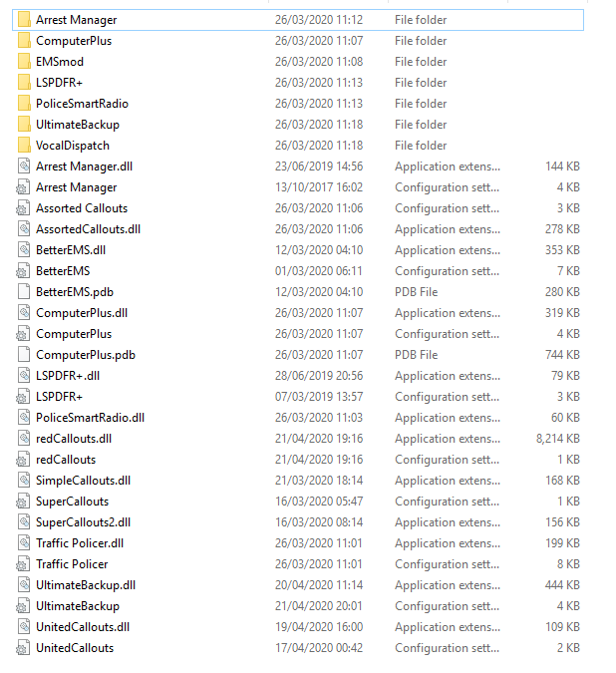Click the date '01/03/2020 06:11'
616x673 pixels.
pos(319,271)
